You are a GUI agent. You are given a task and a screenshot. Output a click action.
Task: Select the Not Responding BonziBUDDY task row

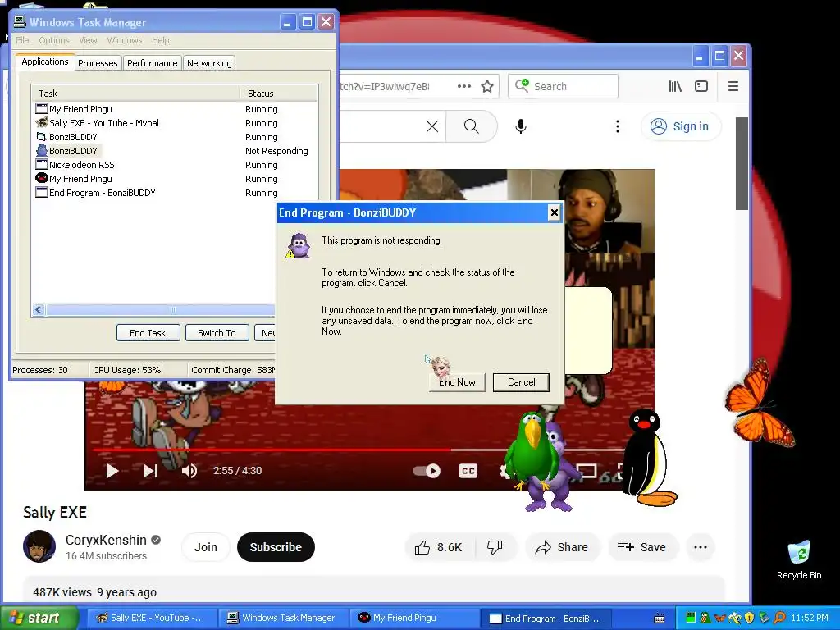coord(174,151)
